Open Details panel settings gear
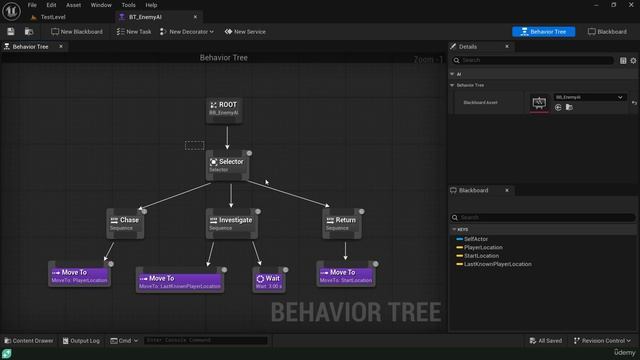 (633, 60)
